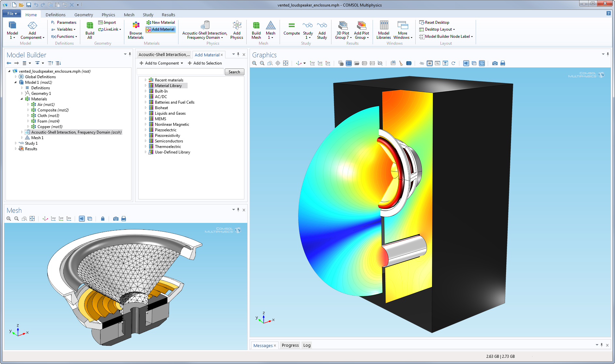Click the Build Mesh icon

(256, 30)
